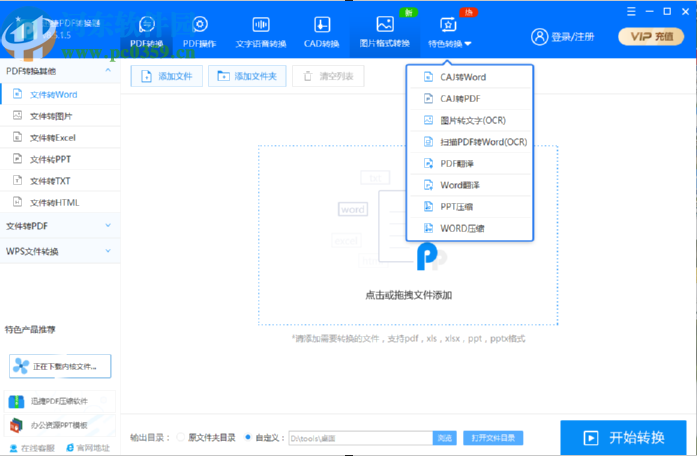The image size is (697, 456).
Task: Open the CAD转换 icon
Action: (x=322, y=24)
